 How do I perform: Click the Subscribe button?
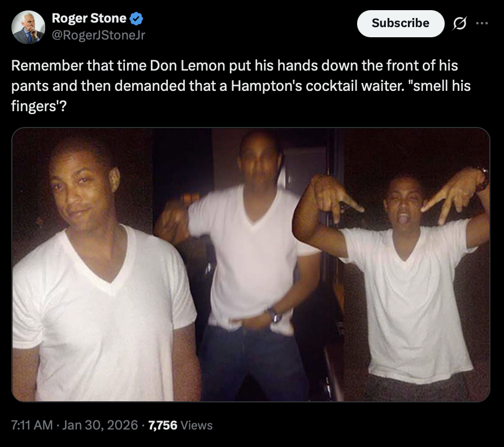point(401,24)
